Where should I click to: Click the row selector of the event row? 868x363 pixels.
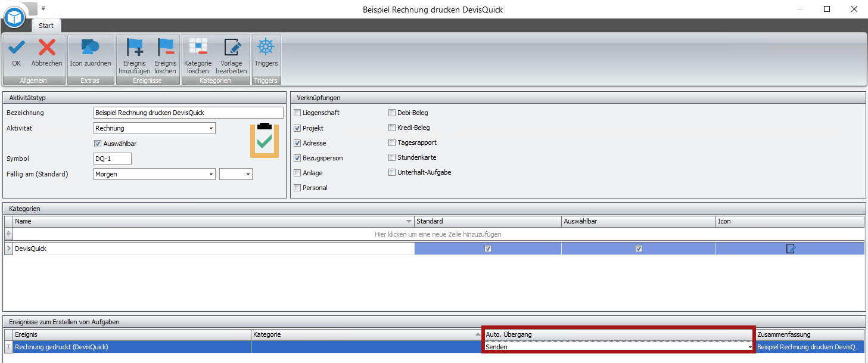(8, 346)
